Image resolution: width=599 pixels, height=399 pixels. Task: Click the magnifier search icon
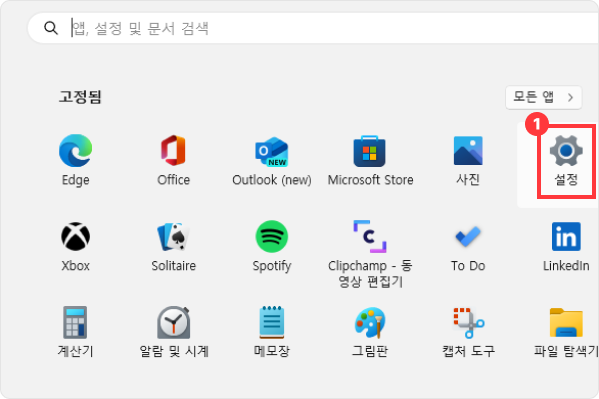(x=50, y=28)
